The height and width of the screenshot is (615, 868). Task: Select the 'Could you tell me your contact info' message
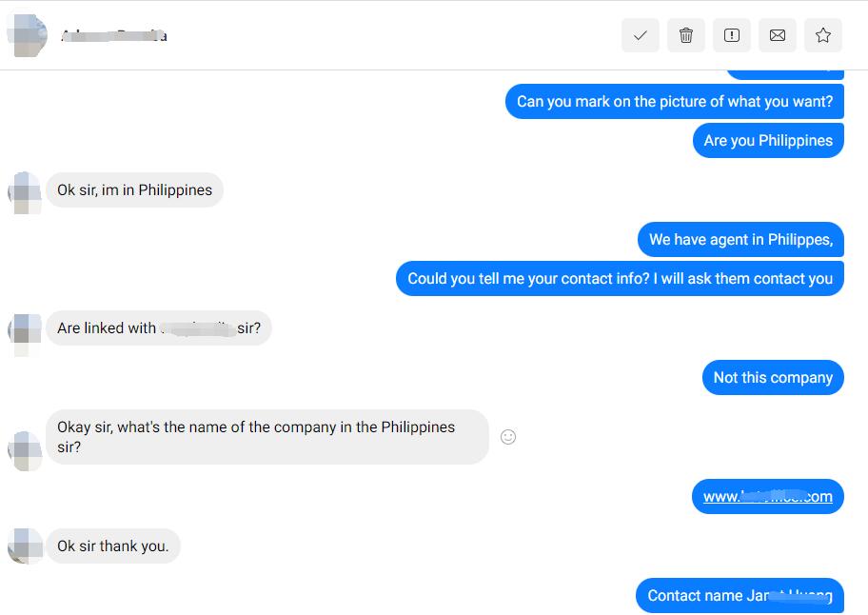pyautogui.click(x=620, y=278)
